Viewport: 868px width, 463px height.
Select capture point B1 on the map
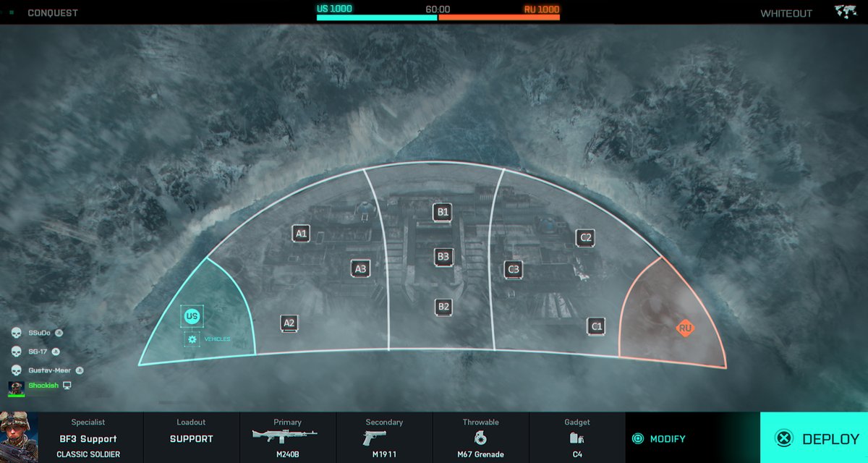443,212
